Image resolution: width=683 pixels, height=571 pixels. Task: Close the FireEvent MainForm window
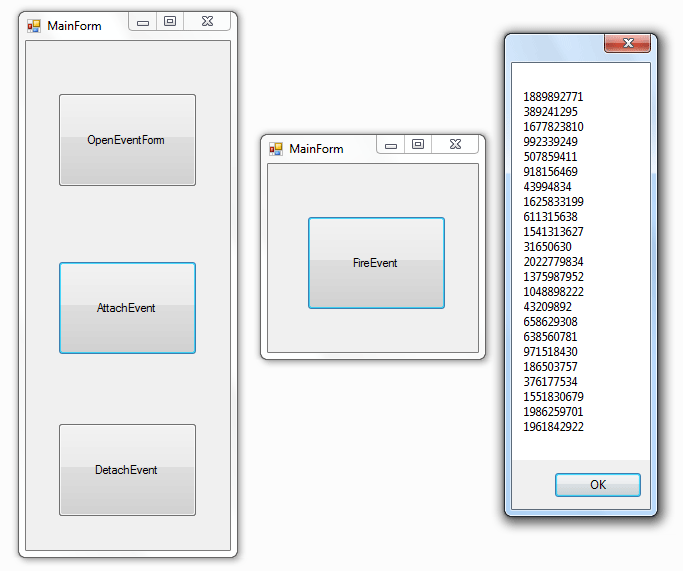455,145
